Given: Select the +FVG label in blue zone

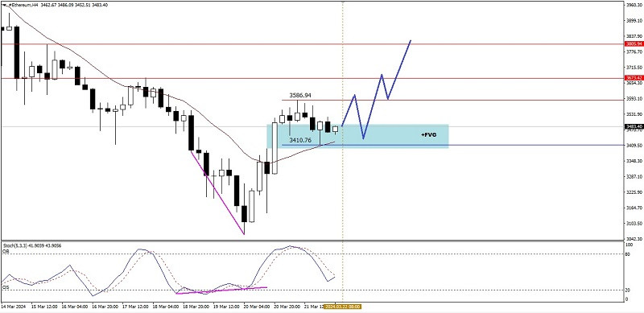Looking at the screenshot, I should [x=429, y=134].
